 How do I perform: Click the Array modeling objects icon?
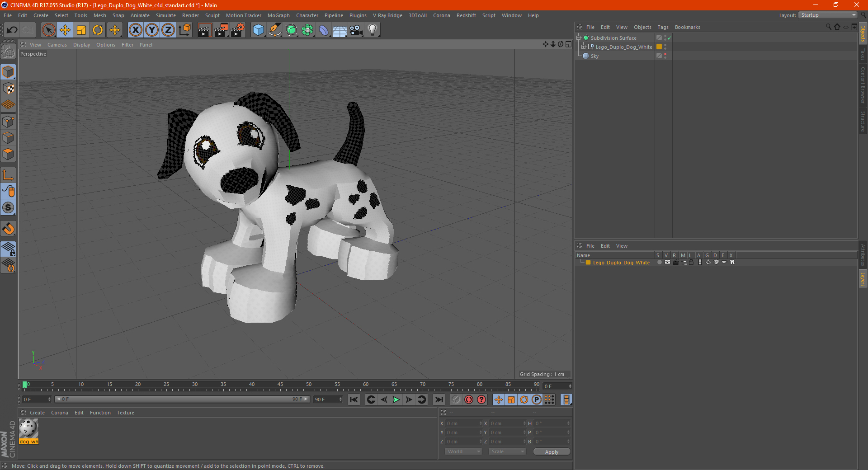(x=307, y=30)
